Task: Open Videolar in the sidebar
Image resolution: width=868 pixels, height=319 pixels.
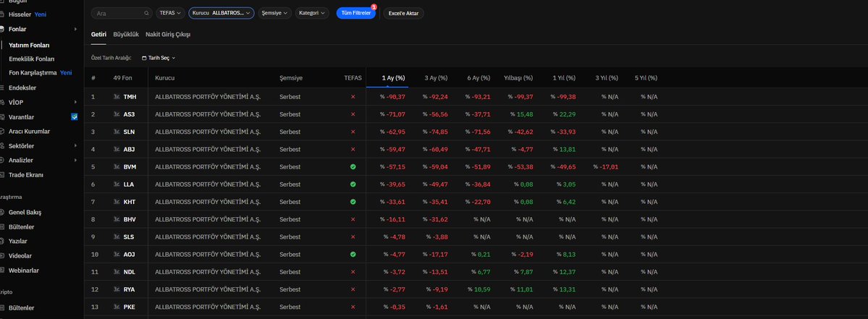Action: coord(20,256)
